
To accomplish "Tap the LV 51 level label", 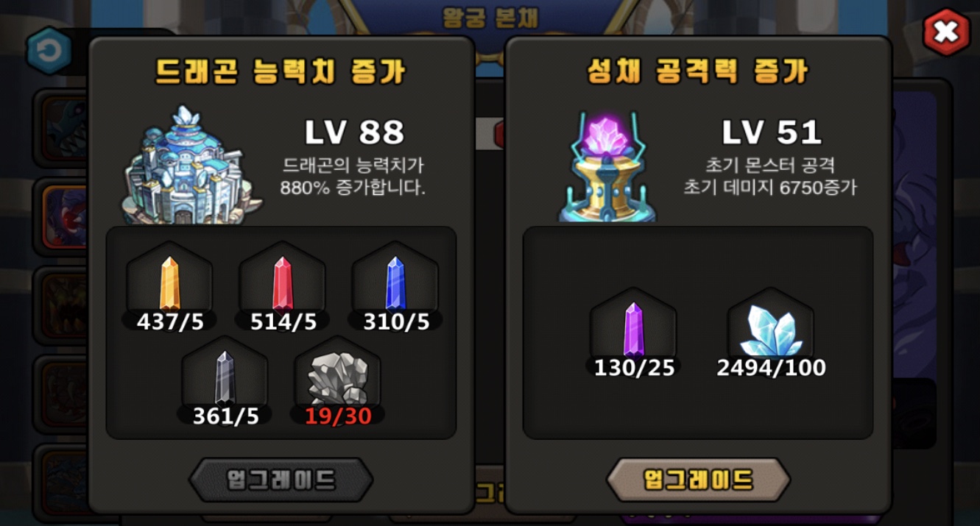I will tap(771, 132).
